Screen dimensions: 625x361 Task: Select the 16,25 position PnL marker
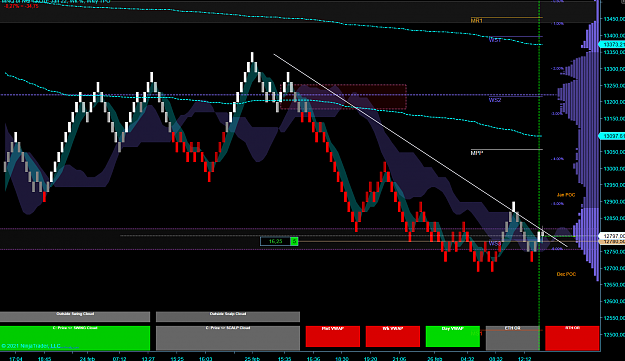point(275,241)
